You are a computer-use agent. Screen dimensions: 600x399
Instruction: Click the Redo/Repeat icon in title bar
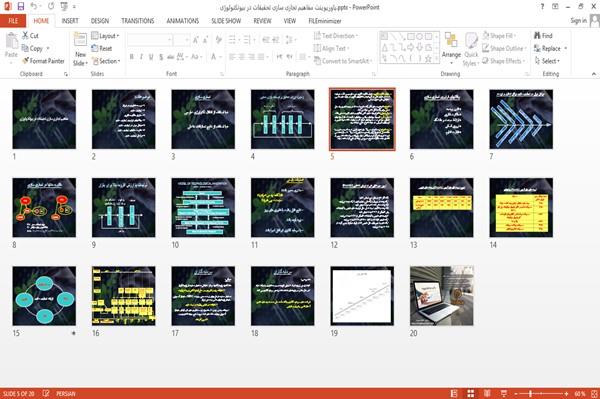[51, 7]
